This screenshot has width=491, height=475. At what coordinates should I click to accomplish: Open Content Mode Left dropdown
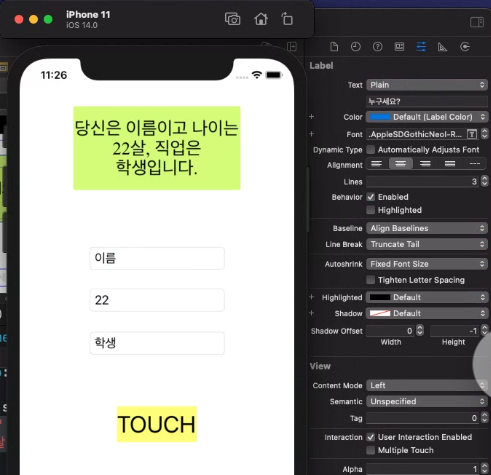pyautogui.click(x=427, y=385)
